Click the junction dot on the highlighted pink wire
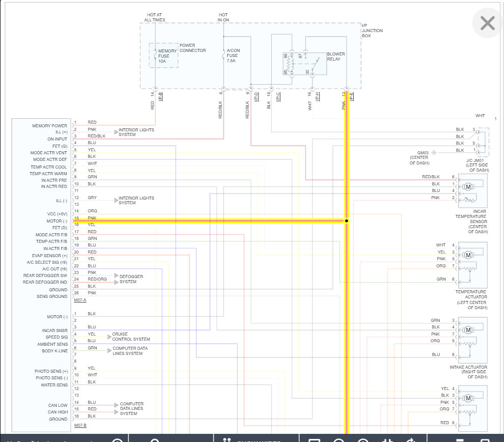The image size is (504, 442). point(347,220)
